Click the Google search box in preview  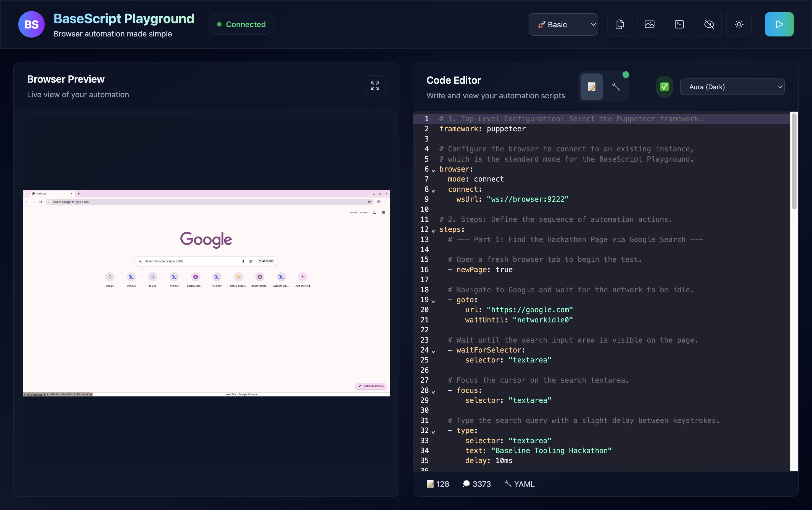pos(189,261)
